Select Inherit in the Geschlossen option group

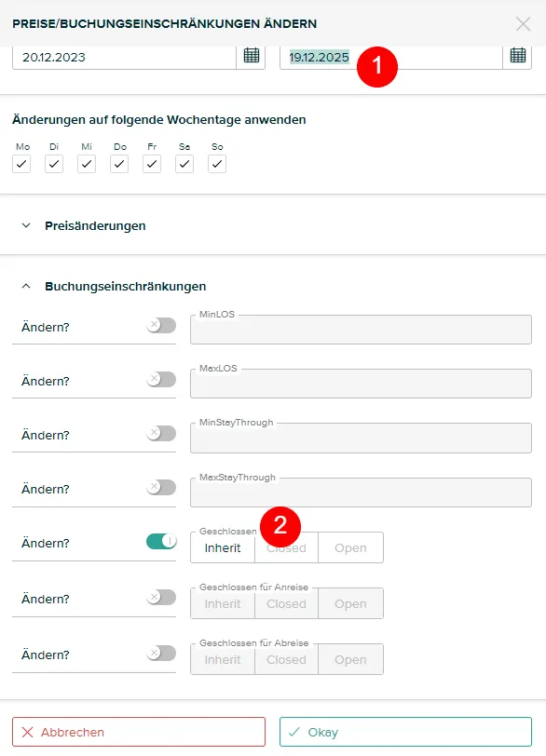[x=223, y=548]
